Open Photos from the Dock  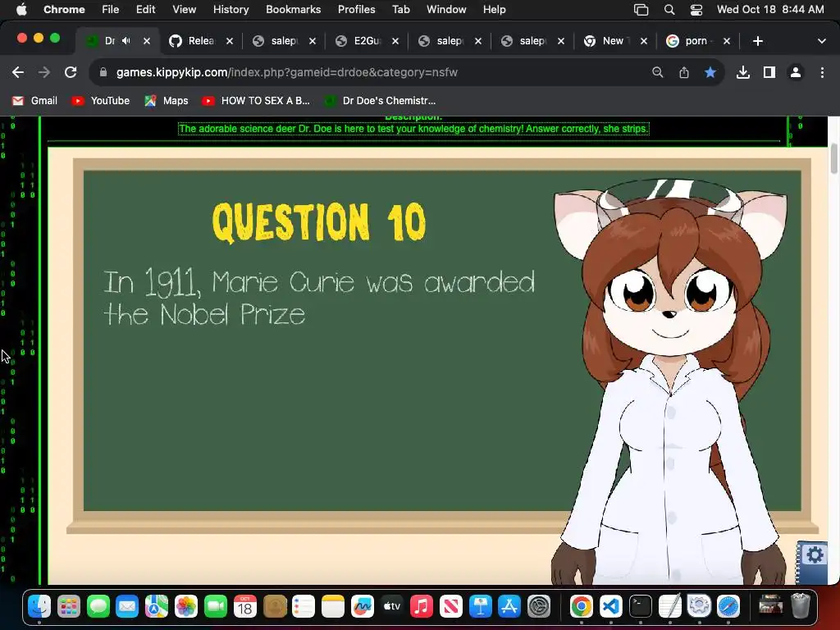coord(186,606)
